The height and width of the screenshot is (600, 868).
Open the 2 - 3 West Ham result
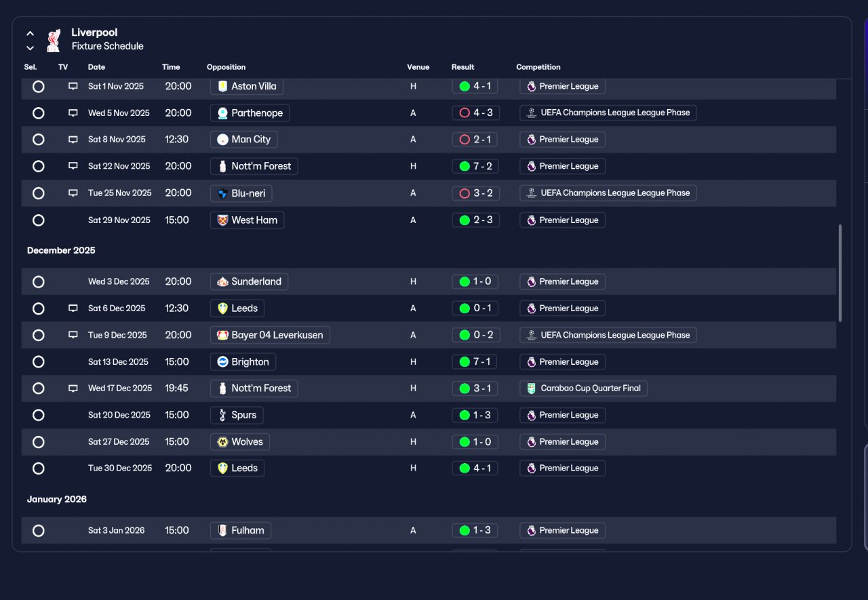(x=475, y=220)
